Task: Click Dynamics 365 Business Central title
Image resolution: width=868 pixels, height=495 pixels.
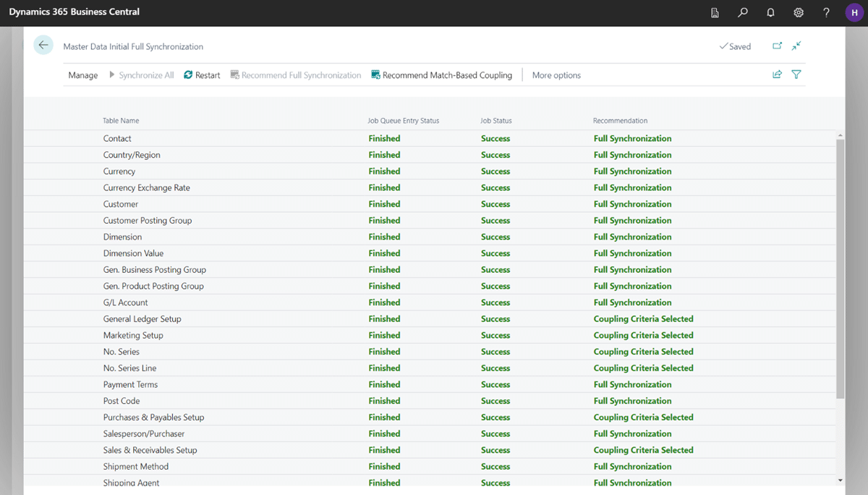Action: [75, 12]
